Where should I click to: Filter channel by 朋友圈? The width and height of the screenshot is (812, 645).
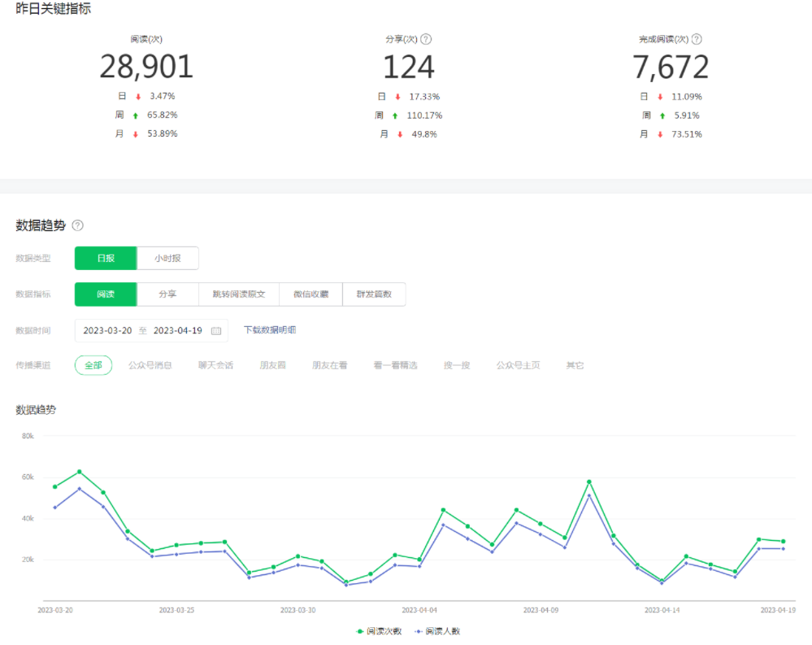click(272, 365)
